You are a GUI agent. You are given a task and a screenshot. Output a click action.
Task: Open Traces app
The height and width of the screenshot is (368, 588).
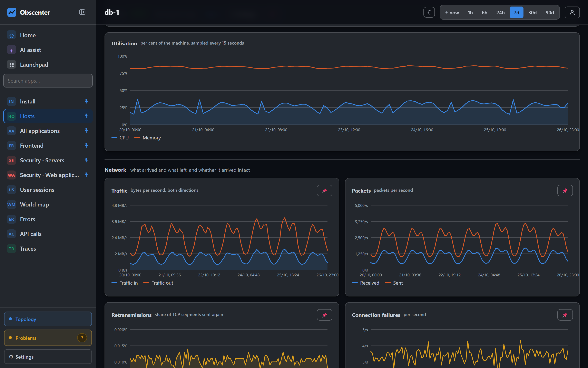coord(48,249)
